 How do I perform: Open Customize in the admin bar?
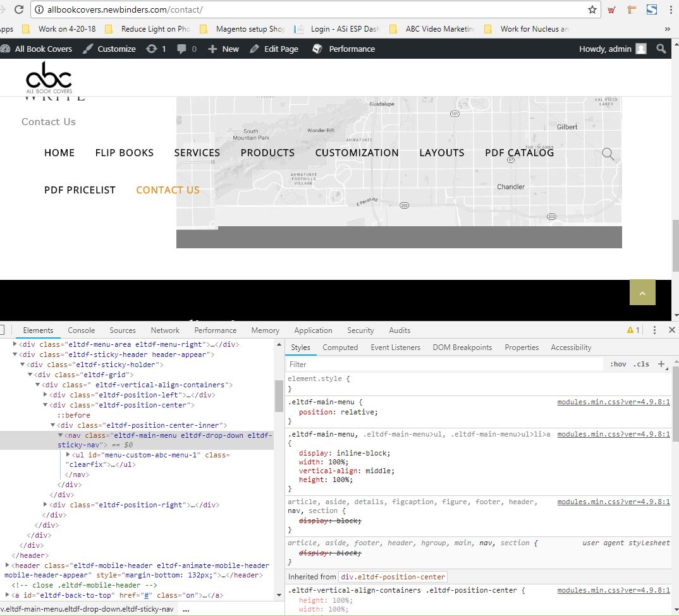(109, 49)
